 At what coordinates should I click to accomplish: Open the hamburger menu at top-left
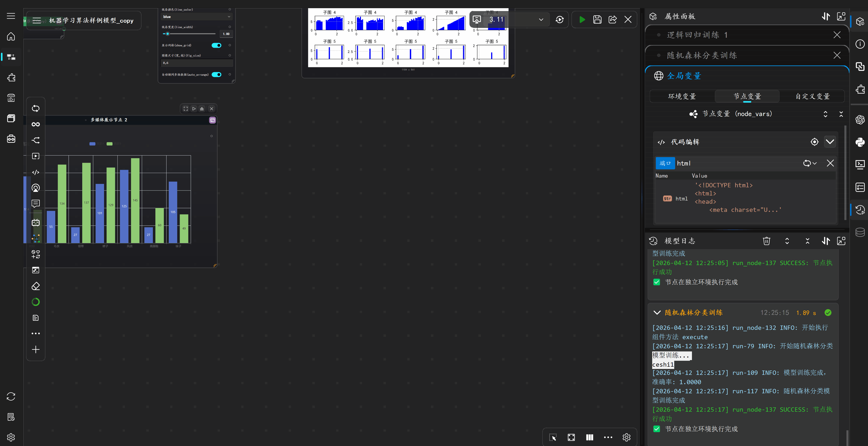11,16
